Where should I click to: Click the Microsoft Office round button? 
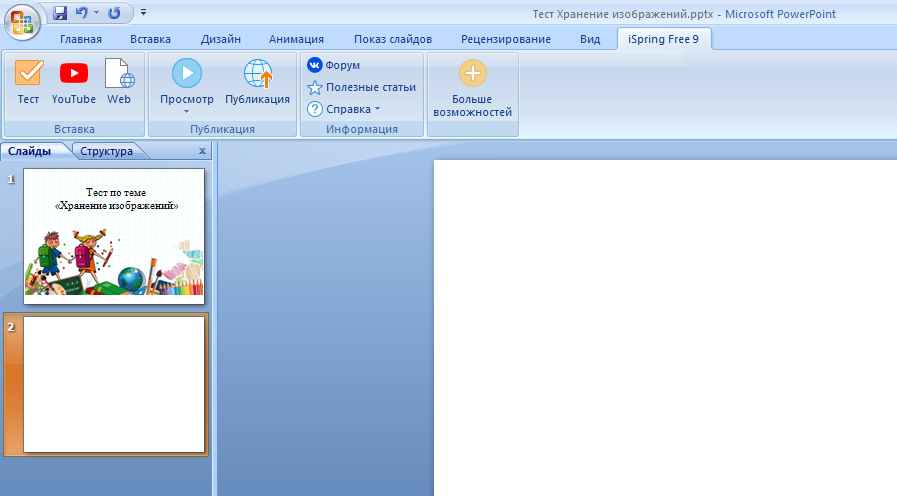pyautogui.click(x=22, y=23)
